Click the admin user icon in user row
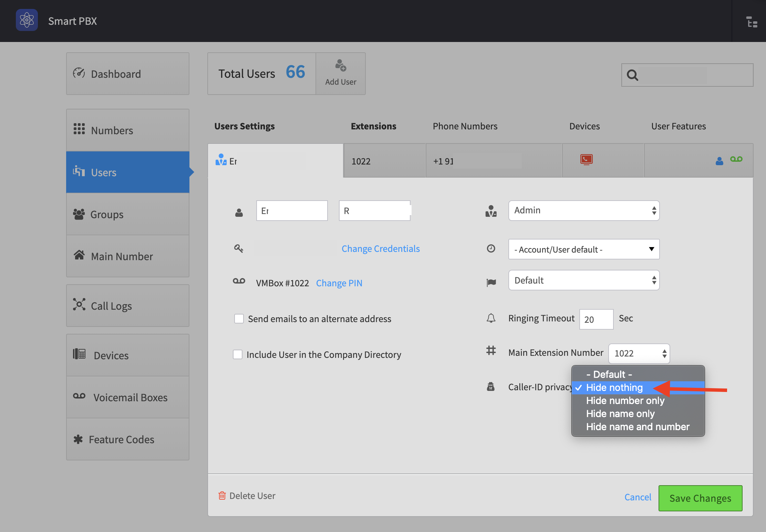 pyautogui.click(x=221, y=160)
